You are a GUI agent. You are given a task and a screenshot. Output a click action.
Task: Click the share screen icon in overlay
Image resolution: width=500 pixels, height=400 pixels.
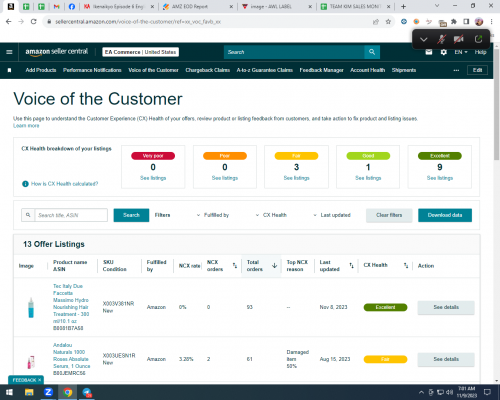coord(478,39)
